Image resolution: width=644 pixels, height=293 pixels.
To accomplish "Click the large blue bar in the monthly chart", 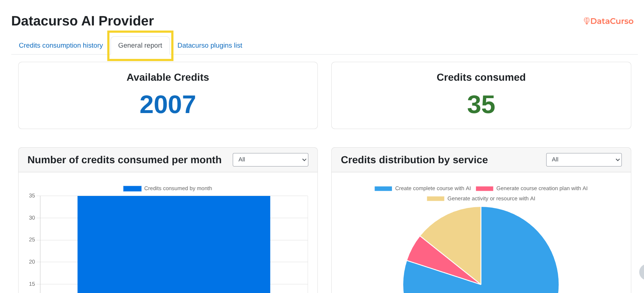I will 173,244.
